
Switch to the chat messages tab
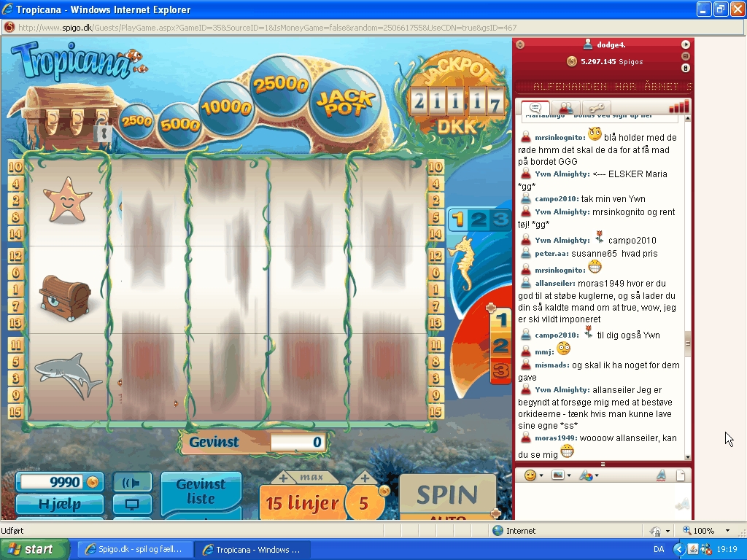click(x=535, y=108)
